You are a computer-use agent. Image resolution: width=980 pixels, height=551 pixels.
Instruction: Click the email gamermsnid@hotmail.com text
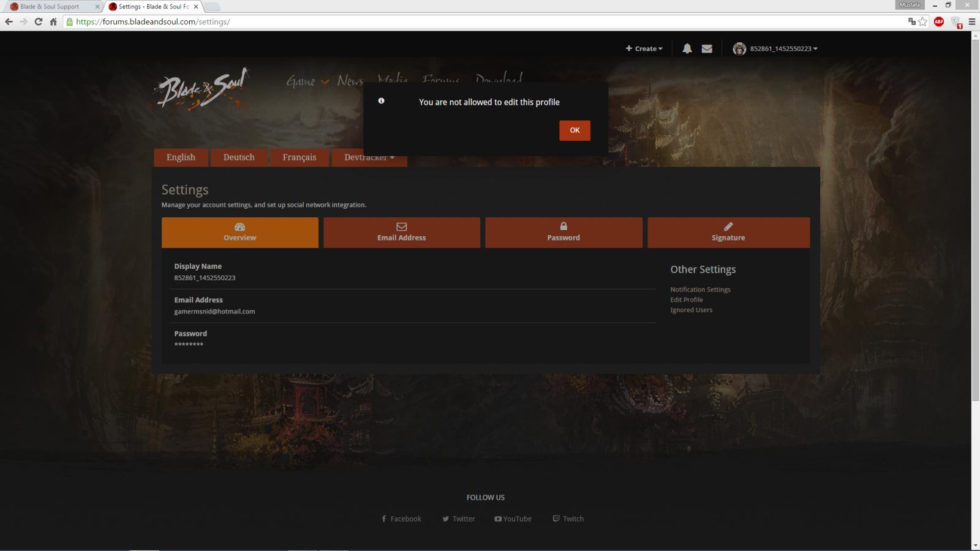214,312
